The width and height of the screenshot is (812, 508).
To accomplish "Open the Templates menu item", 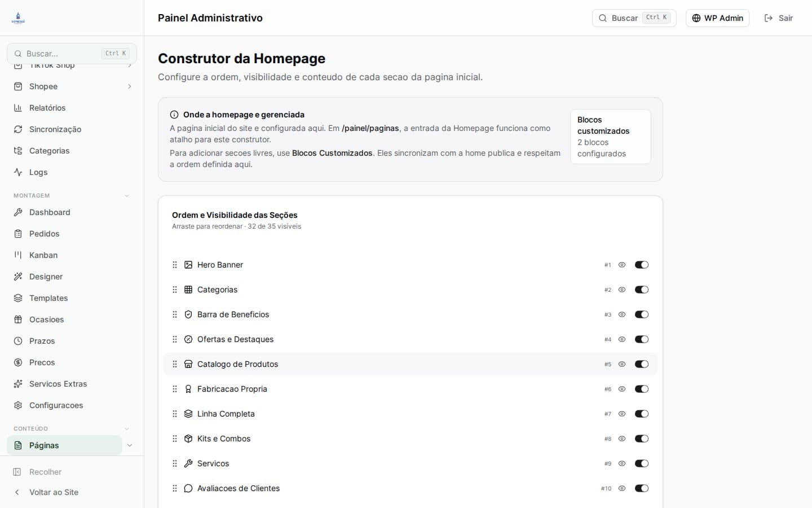I will [x=48, y=298].
